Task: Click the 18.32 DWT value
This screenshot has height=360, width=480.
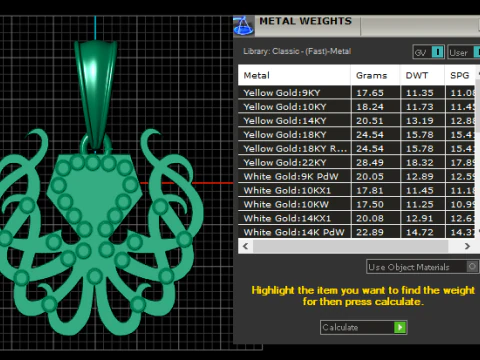Action: coord(420,163)
